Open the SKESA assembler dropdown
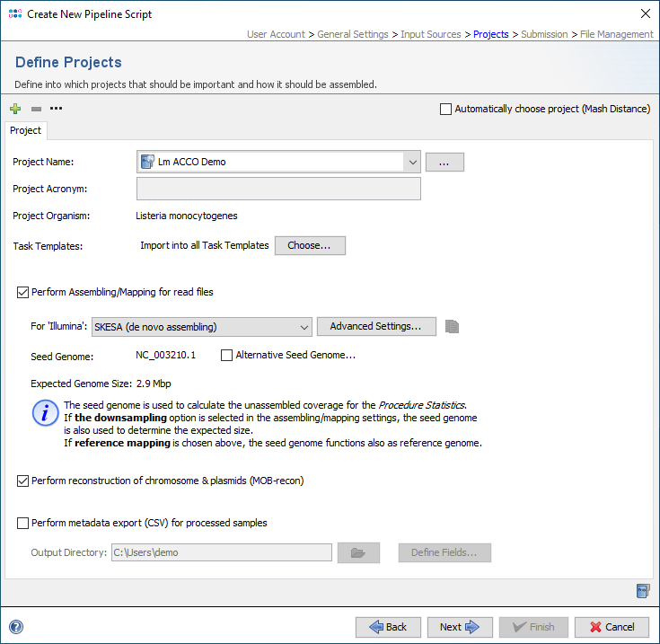This screenshot has height=644, width=660. (303, 327)
